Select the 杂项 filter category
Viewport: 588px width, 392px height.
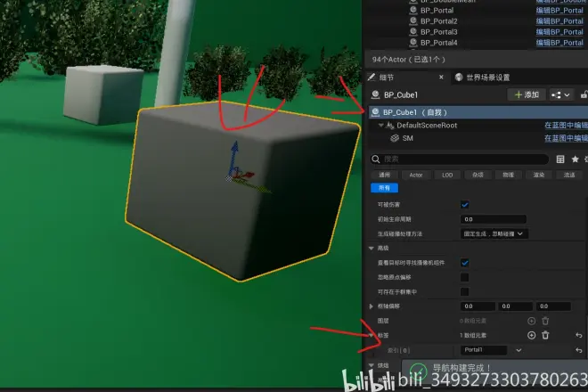478,175
